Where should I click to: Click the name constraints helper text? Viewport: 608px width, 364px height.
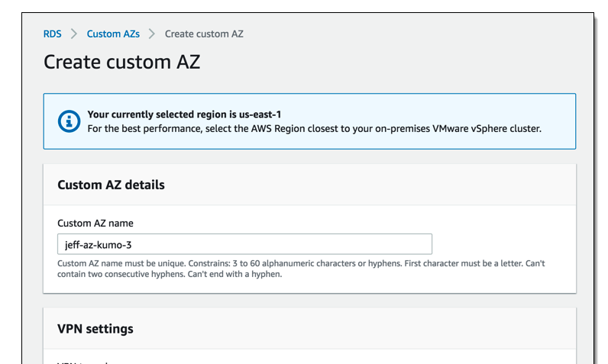click(301, 269)
